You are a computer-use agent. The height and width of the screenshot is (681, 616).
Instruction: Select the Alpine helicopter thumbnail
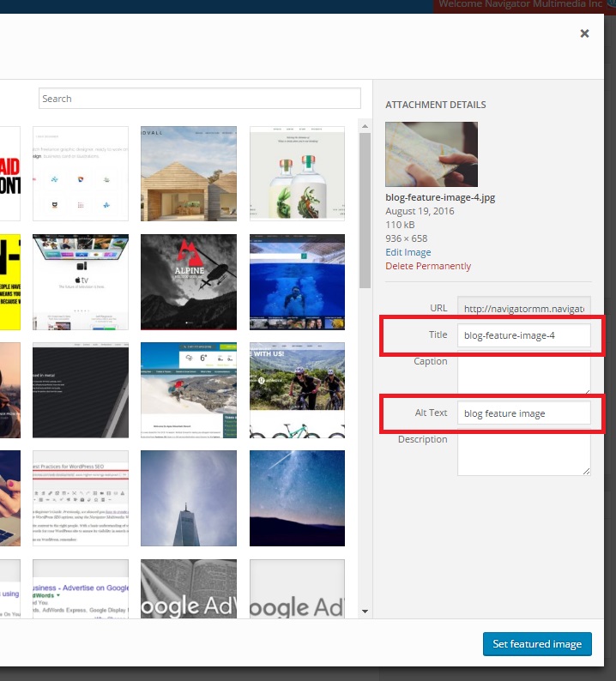(x=189, y=282)
